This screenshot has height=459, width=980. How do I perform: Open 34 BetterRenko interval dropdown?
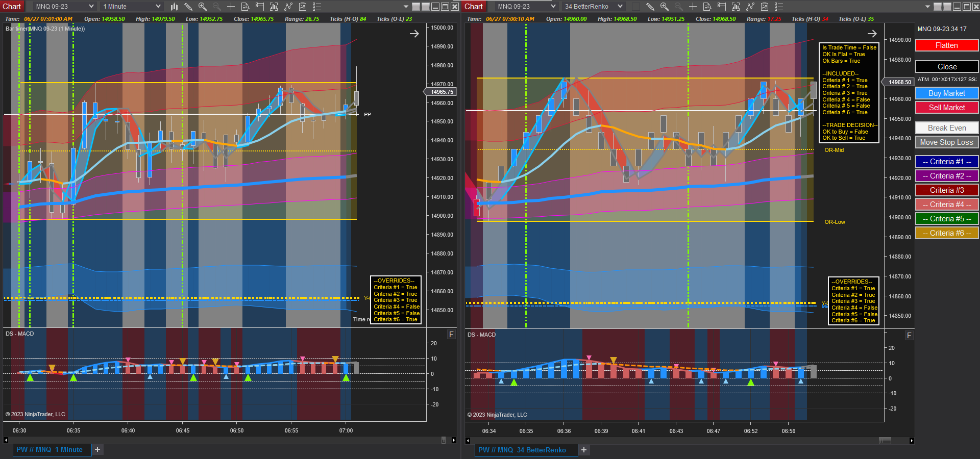(x=594, y=7)
